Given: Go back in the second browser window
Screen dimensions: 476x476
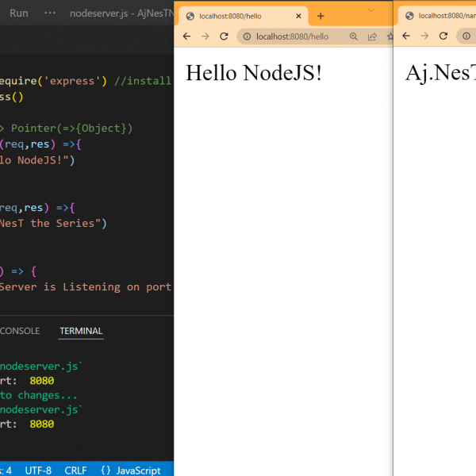Looking at the screenshot, I should tap(406, 36).
